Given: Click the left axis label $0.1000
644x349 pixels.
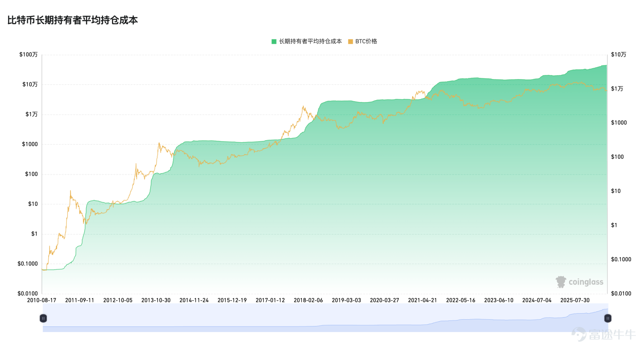Looking at the screenshot, I should point(28,264).
